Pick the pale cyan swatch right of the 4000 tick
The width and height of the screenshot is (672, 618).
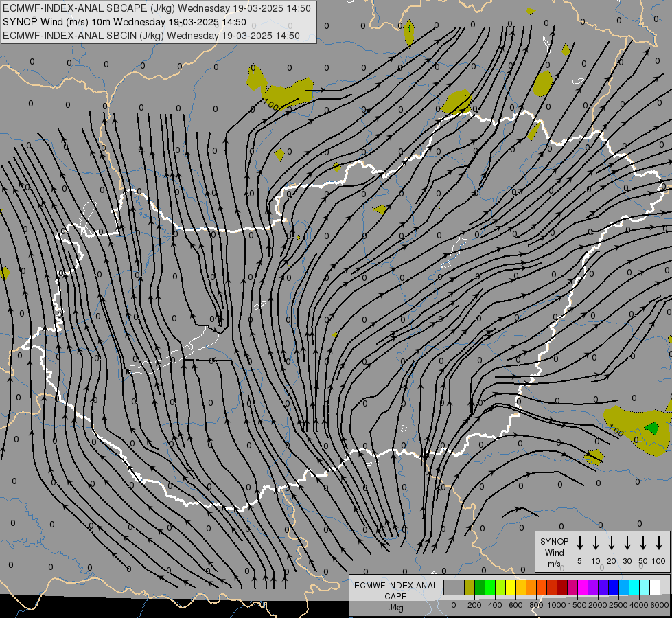[645, 587]
